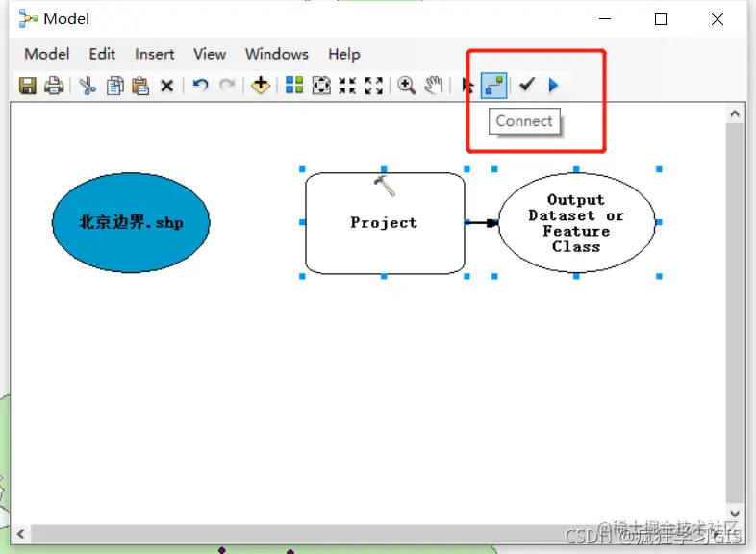Print the model diagram
The width and height of the screenshot is (756, 554).
[x=54, y=86]
